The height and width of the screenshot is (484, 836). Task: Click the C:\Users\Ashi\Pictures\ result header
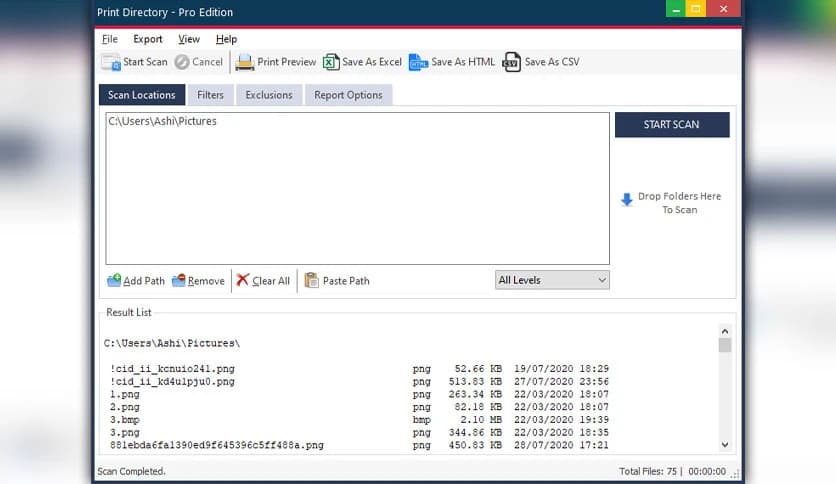[x=172, y=343]
